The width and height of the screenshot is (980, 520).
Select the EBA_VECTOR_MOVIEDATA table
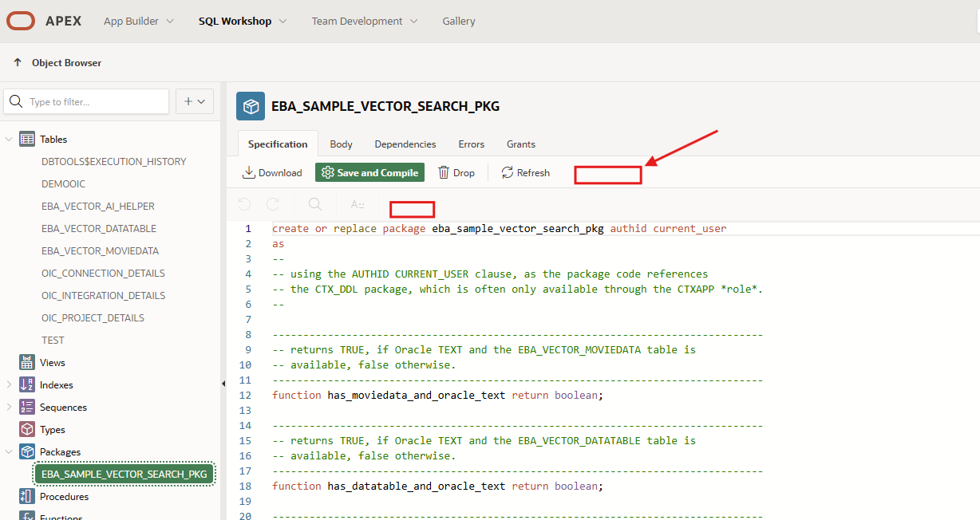pyautogui.click(x=100, y=251)
